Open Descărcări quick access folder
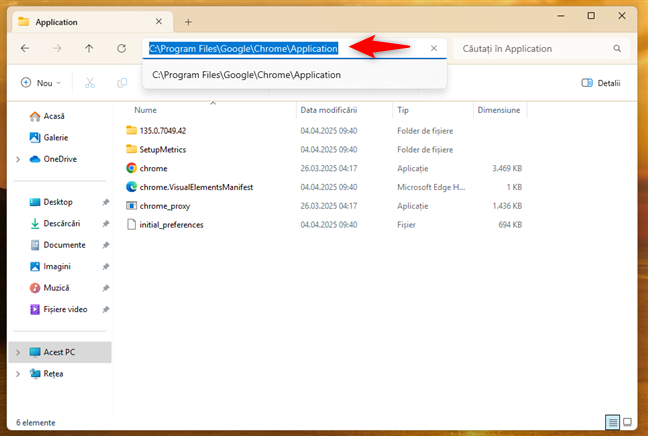This screenshot has height=436, width=648. 62,224
